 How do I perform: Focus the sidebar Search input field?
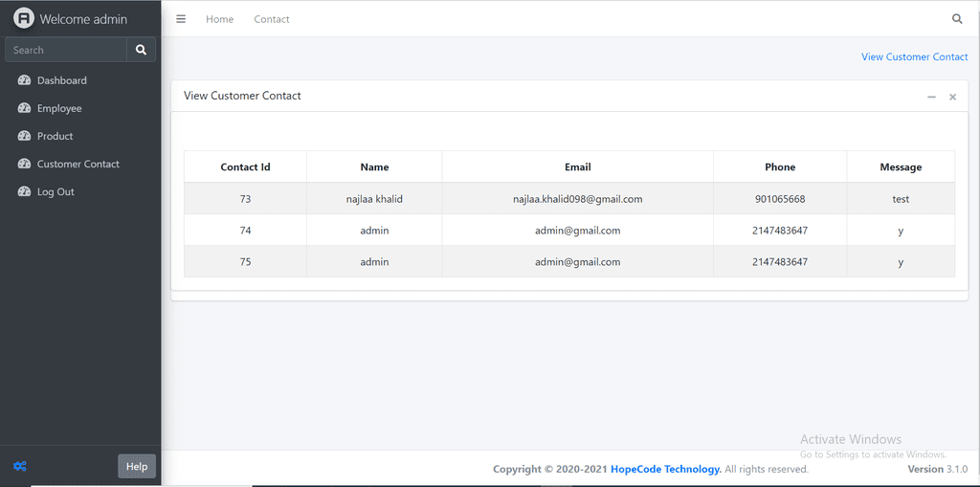(x=66, y=50)
